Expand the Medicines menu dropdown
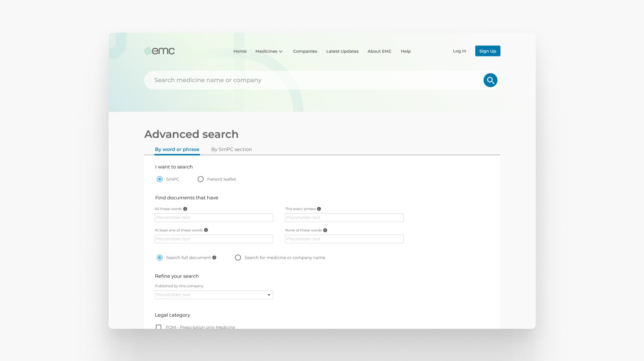The width and height of the screenshot is (644, 361). click(269, 51)
